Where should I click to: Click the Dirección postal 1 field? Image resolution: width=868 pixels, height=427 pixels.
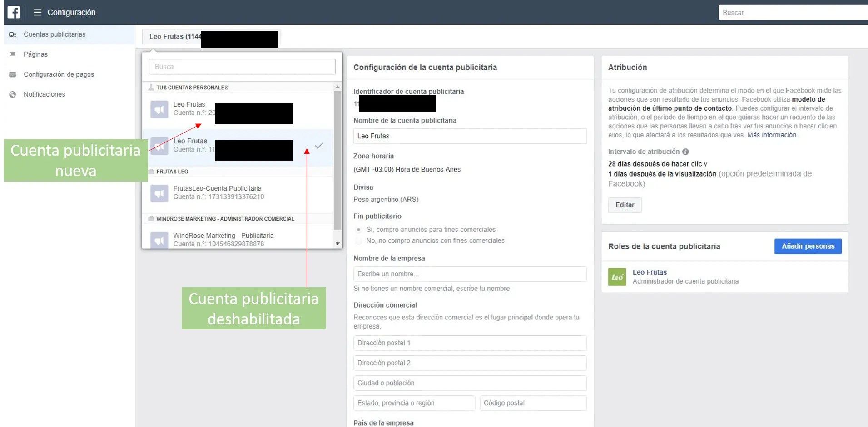point(470,343)
